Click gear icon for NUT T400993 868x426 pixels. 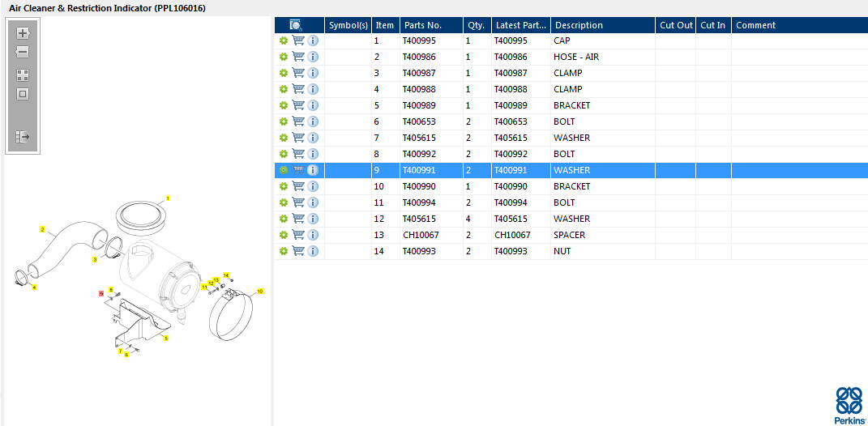[284, 250]
